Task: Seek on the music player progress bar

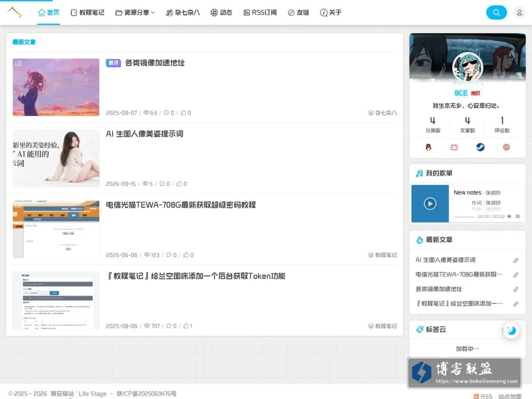Action: 464,217
